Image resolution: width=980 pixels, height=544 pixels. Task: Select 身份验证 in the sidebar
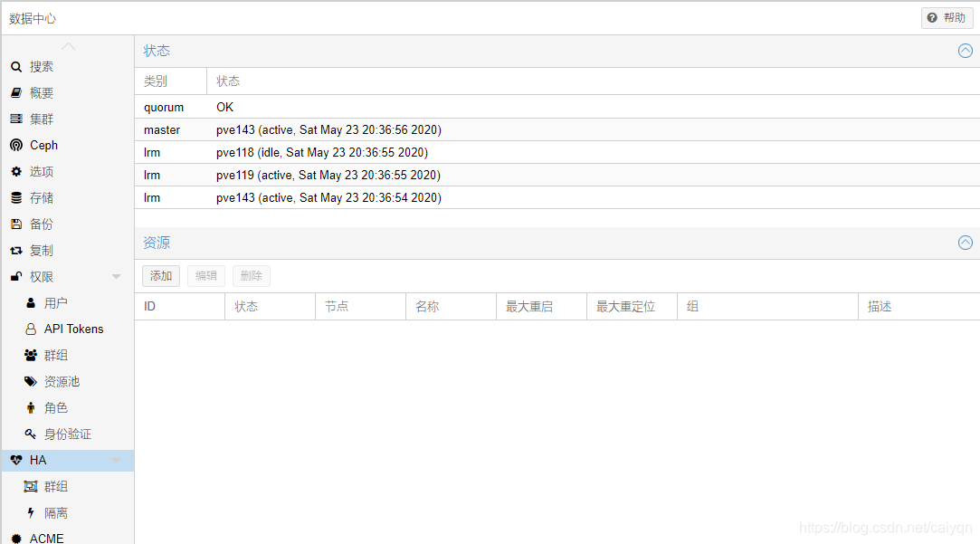[68, 434]
